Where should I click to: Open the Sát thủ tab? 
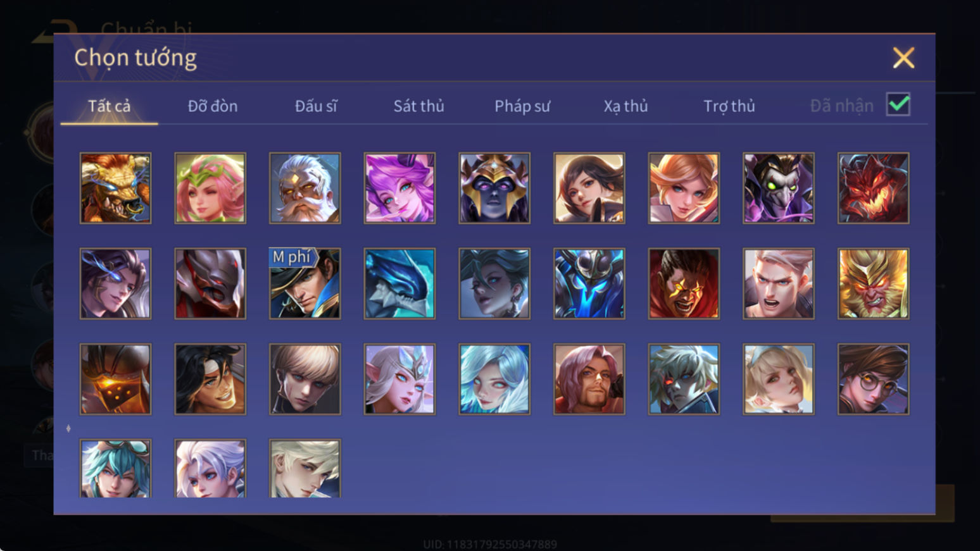pyautogui.click(x=418, y=106)
